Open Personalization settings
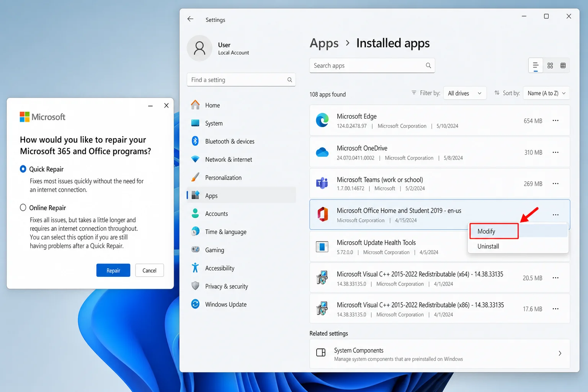 241,178
